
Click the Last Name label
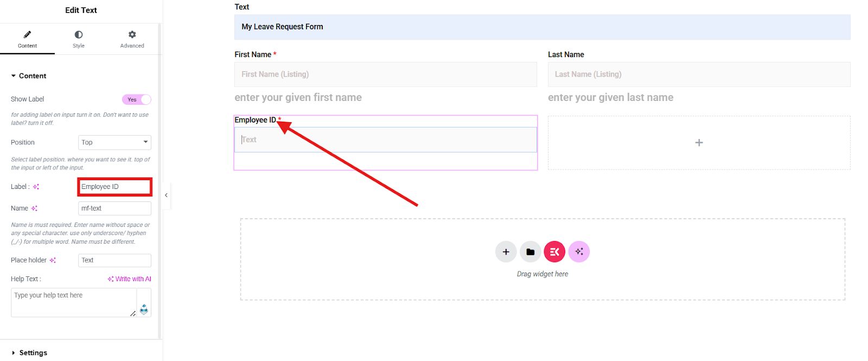pos(566,54)
